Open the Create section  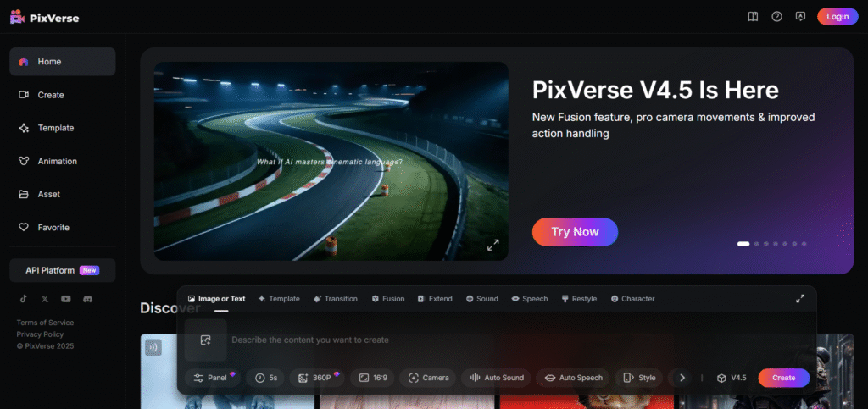pyautogui.click(x=63, y=95)
